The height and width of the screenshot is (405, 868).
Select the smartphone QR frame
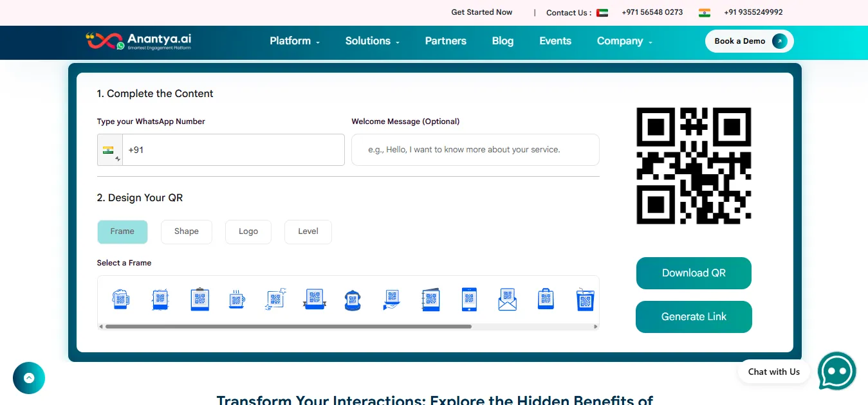coord(469,300)
